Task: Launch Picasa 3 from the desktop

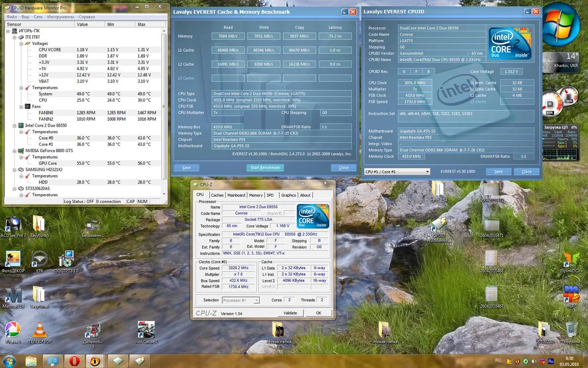Action: [12, 330]
